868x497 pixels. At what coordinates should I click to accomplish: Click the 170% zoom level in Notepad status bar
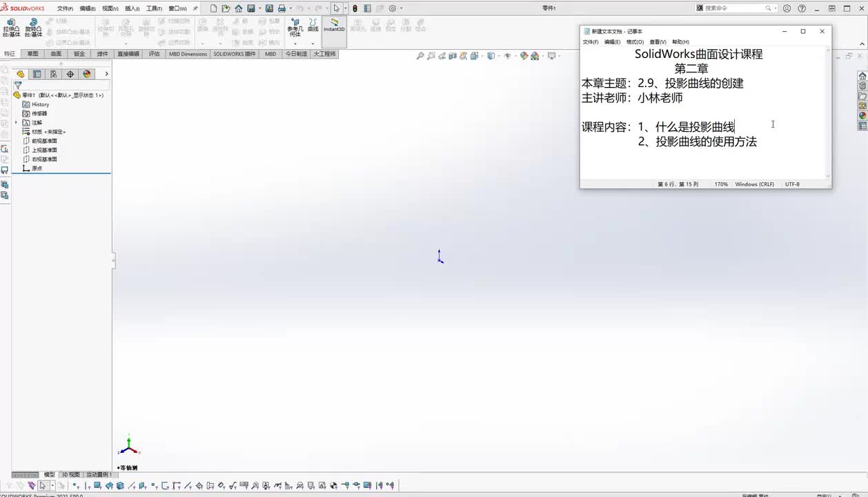pos(721,184)
